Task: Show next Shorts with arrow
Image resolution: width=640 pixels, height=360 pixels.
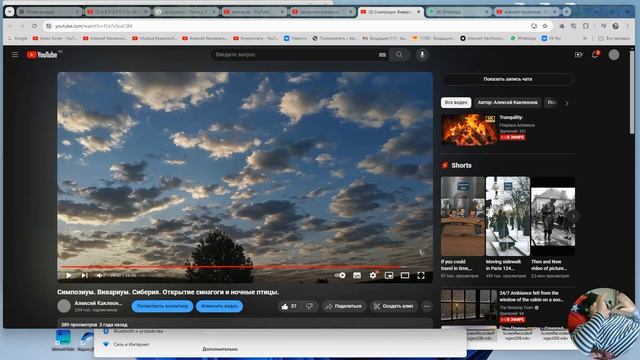Action: (573, 216)
